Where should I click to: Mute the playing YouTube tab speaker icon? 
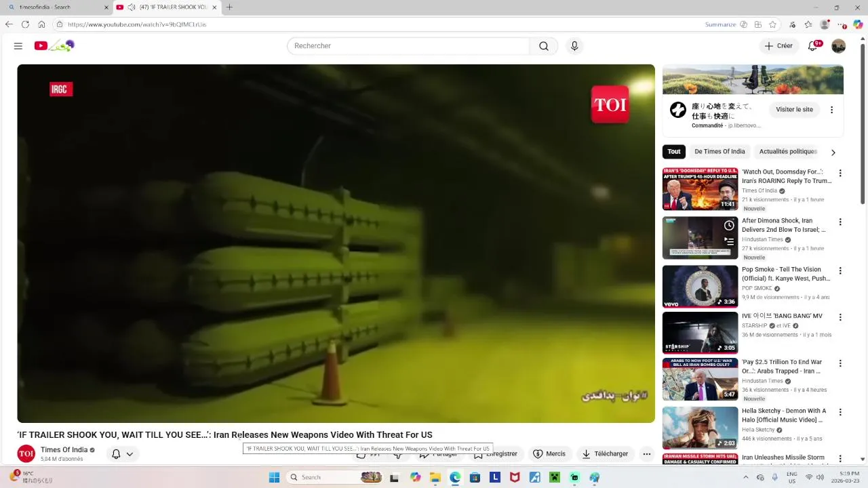(x=131, y=7)
